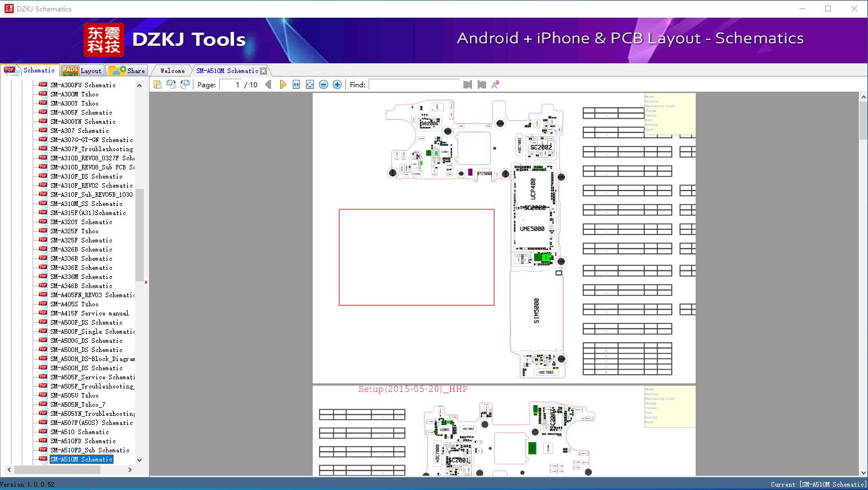The height and width of the screenshot is (490, 868).
Task: Click the PDF icon beside SM-A510 Schematic
Action: pyautogui.click(x=43, y=432)
